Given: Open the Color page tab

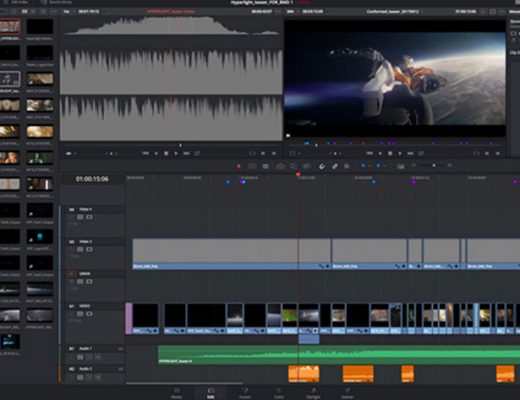Looking at the screenshot, I should pos(279,393).
